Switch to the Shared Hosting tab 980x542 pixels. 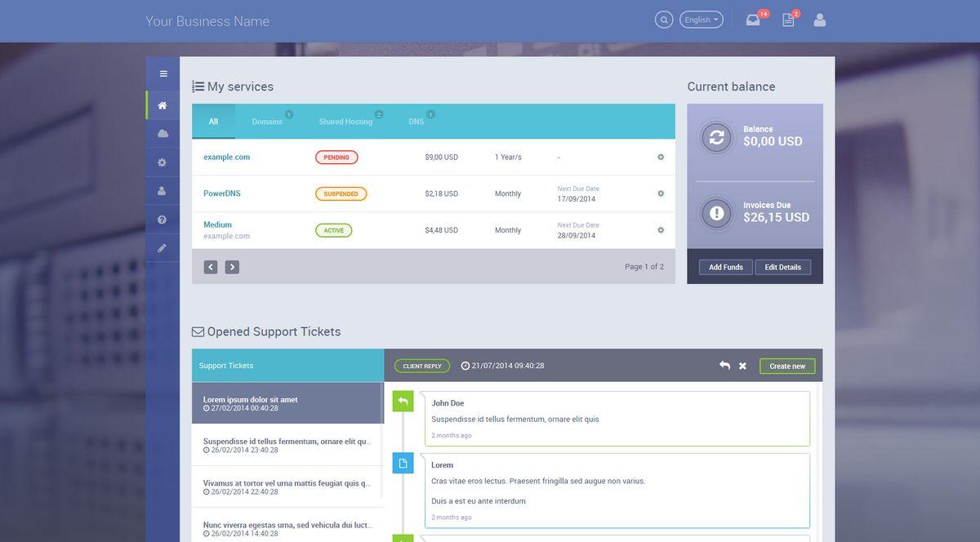coord(345,122)
